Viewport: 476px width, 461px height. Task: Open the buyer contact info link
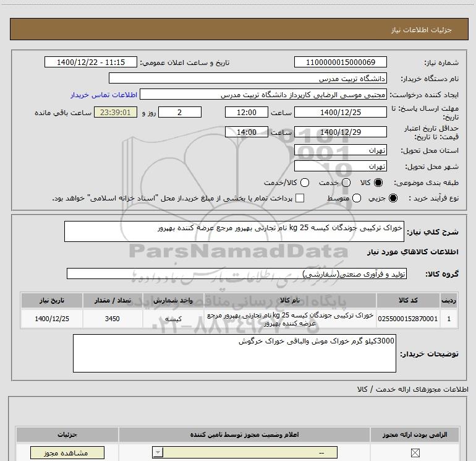tap(104, 95)
